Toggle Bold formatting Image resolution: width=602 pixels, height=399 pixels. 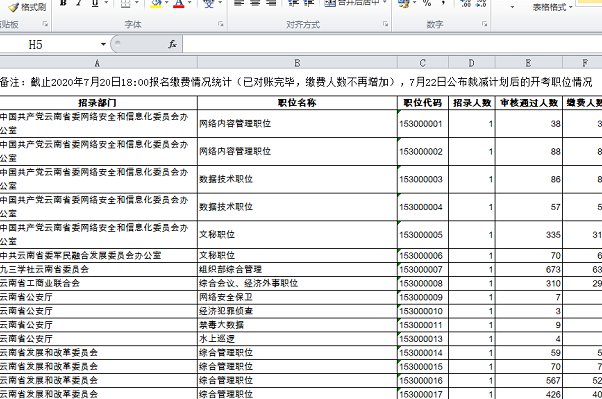[x=64, y=3]
